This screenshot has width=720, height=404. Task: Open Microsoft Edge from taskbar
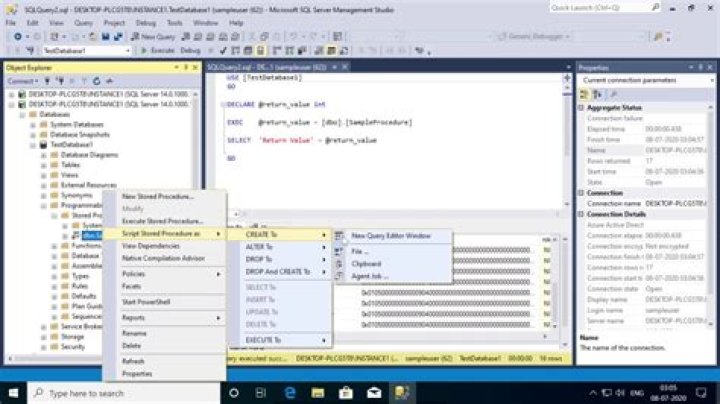click(x=290, y=393)
